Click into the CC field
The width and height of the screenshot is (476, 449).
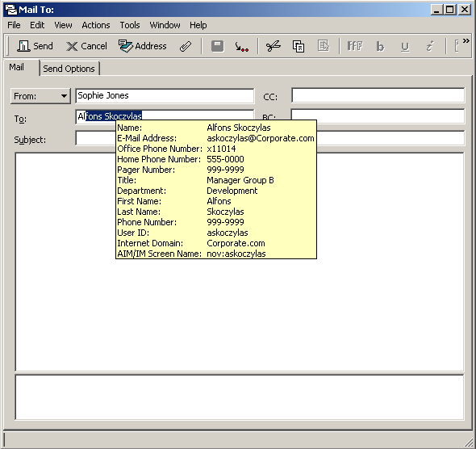(x=378, y=95)
